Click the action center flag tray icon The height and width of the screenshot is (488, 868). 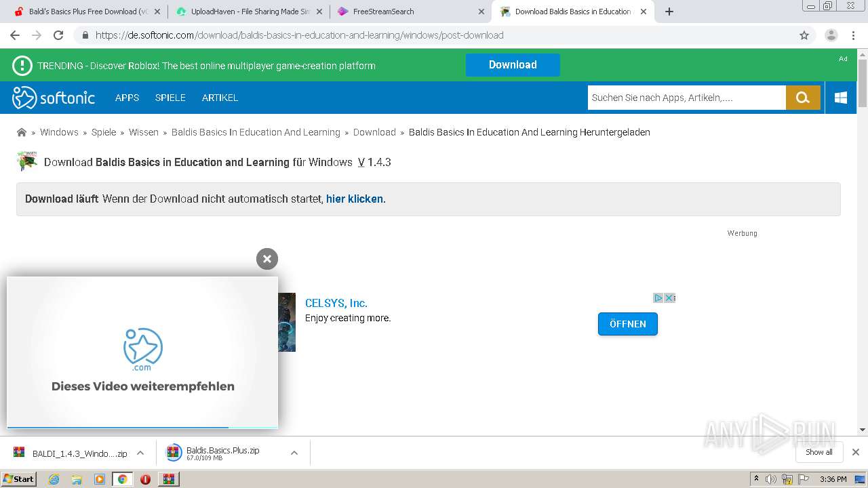coord(804,479)
